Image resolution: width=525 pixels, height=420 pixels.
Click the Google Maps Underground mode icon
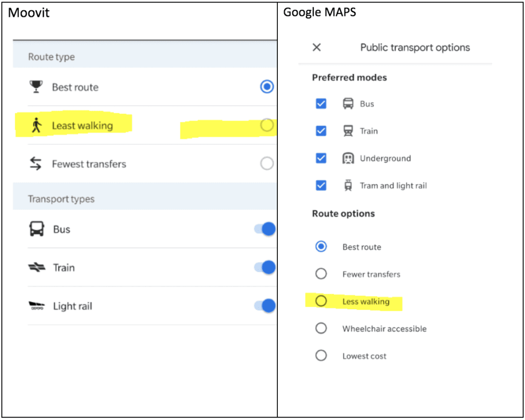(x=348, y=158)
